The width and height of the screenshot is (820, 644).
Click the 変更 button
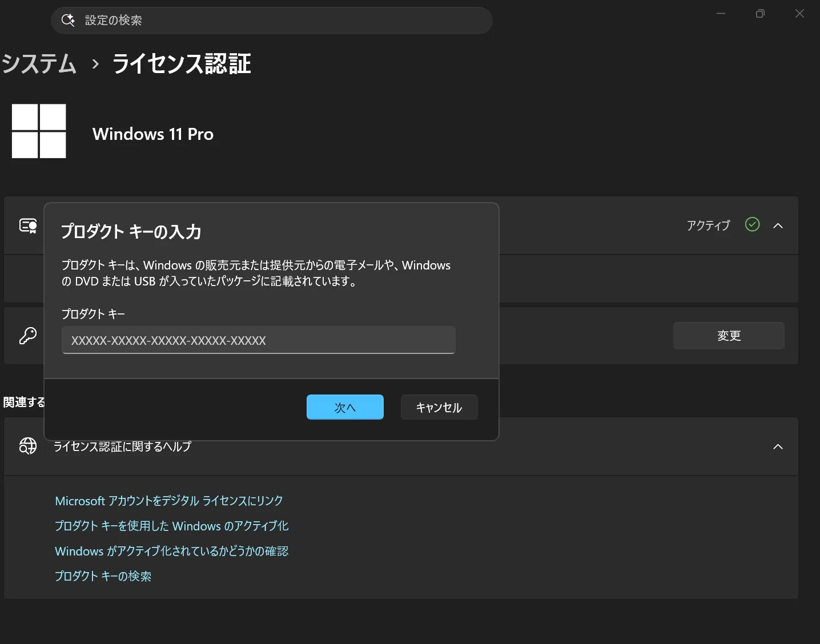(x=729, y=336)
